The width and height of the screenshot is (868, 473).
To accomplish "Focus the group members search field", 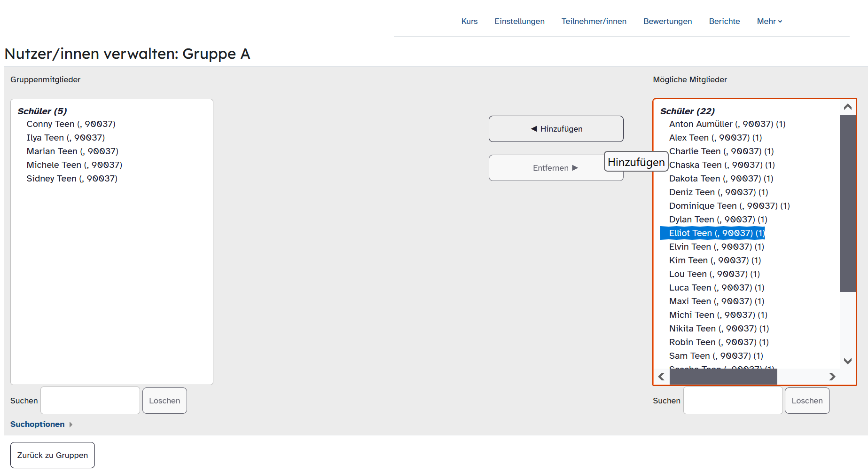I will pos(90,401).
